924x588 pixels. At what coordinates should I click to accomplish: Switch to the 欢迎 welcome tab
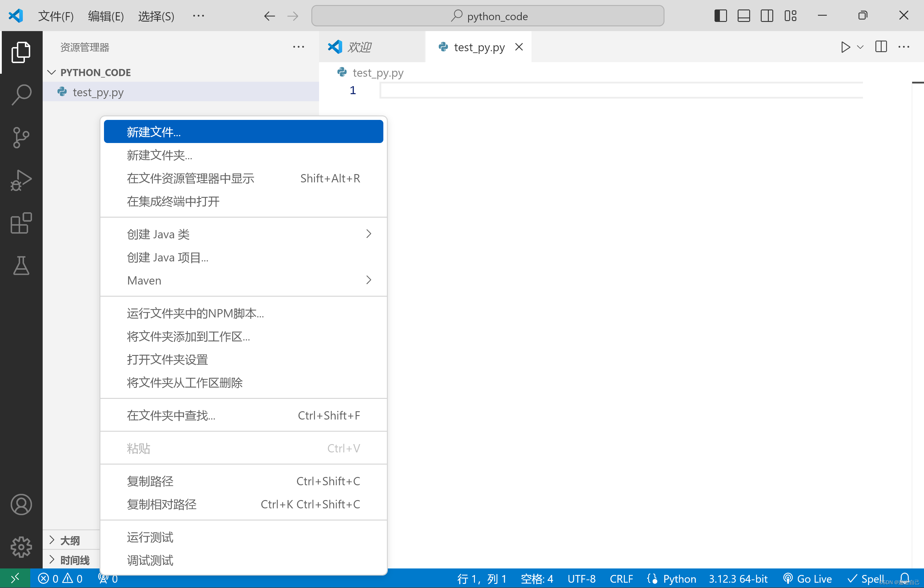359,47
